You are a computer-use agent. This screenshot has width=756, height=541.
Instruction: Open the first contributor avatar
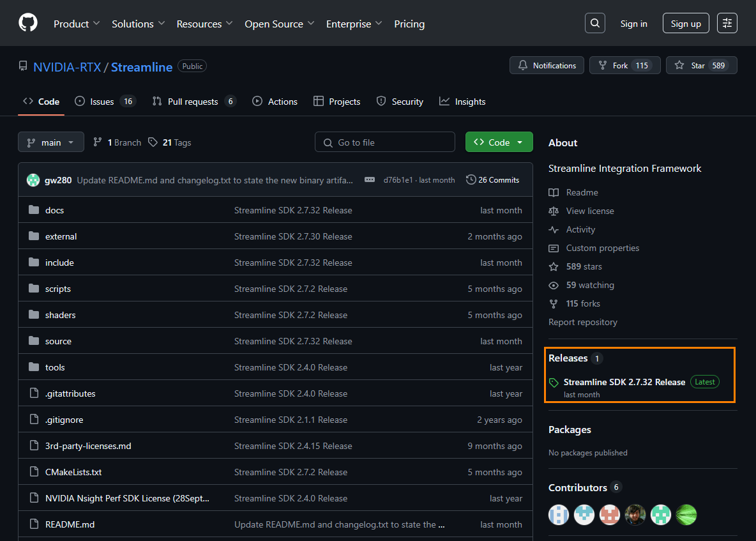[x=559, y=514]
